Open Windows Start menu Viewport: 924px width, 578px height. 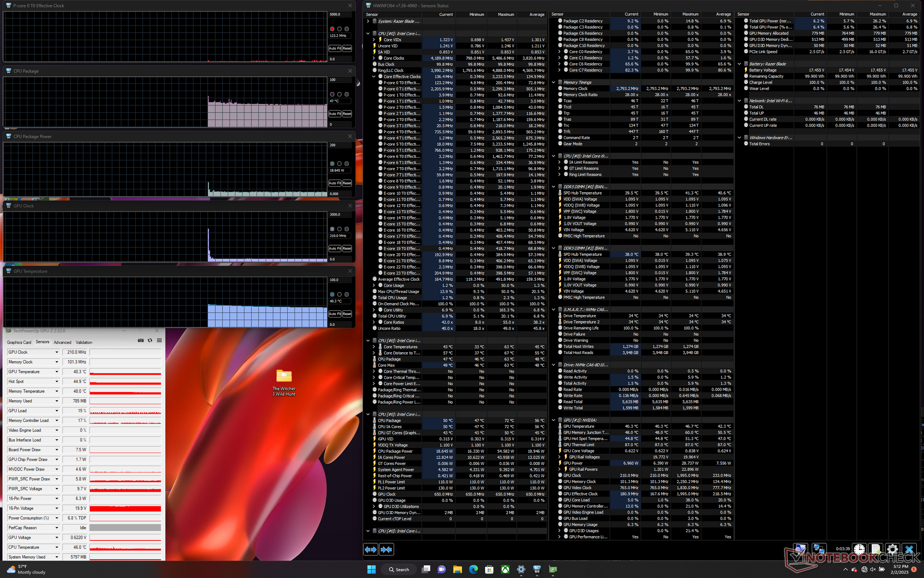pyautogui.click(x=372, y=569)
